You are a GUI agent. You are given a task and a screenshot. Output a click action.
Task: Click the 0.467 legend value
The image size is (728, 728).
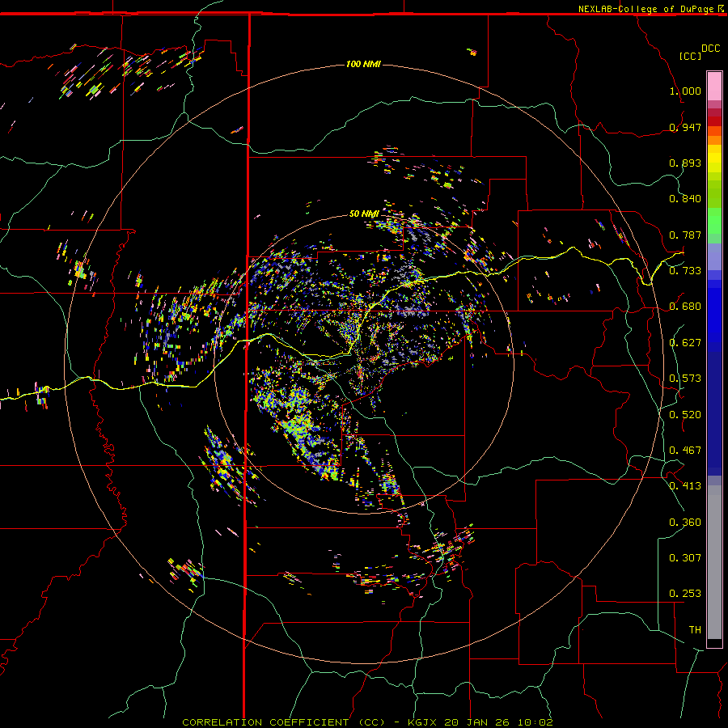(x=685, y=451)
